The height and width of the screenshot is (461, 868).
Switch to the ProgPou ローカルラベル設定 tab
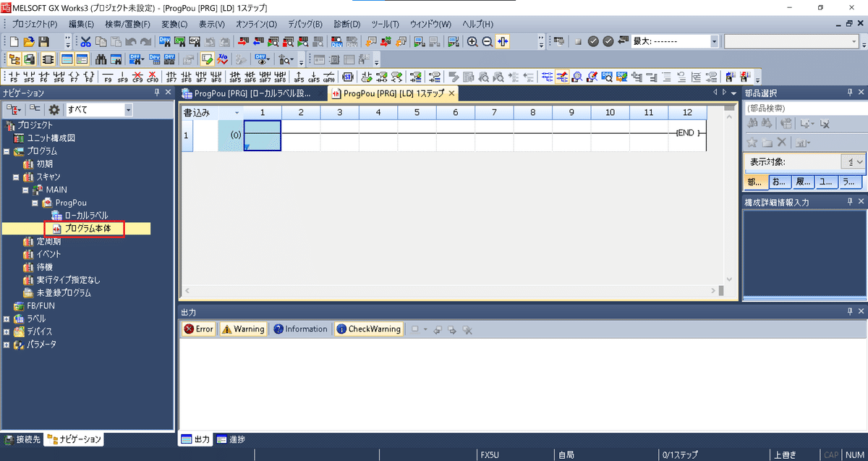pyautogui.click(x=247, y=93)
